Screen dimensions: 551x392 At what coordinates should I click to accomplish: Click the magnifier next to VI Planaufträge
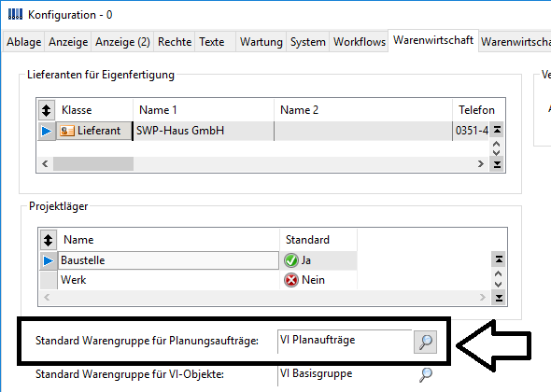[x=425, y=342]
